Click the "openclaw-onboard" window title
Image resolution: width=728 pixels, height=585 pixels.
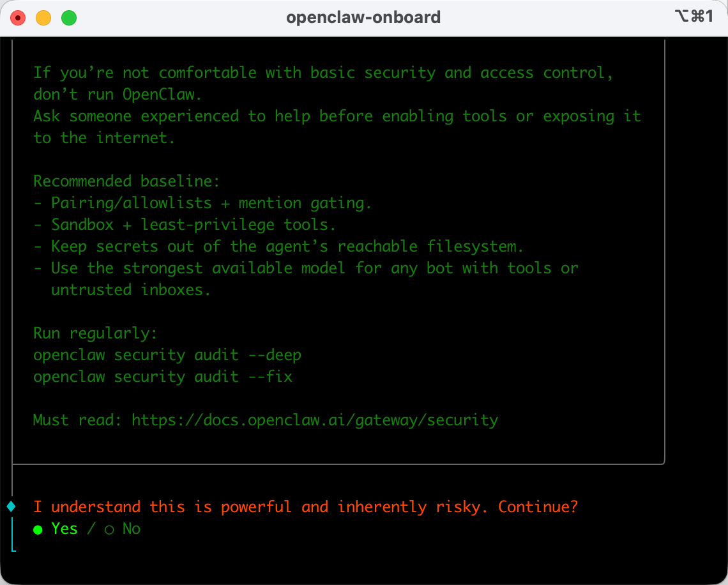click(363, 17)
